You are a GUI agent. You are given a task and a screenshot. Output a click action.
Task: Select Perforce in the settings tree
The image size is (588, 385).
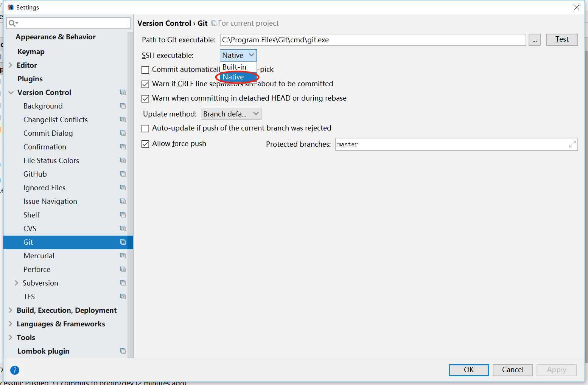tap(37, 269)
